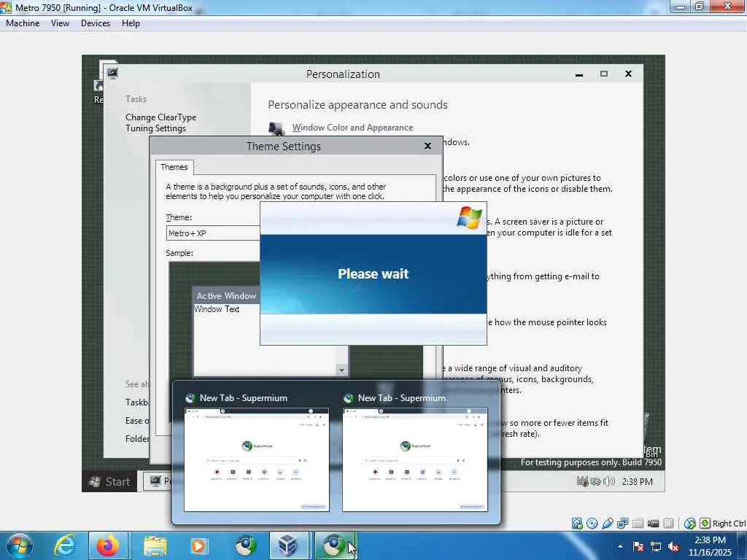Click the guest VM tray speaker icon
747x560 pixels.
pyautogui.click(x=609, y=481)
